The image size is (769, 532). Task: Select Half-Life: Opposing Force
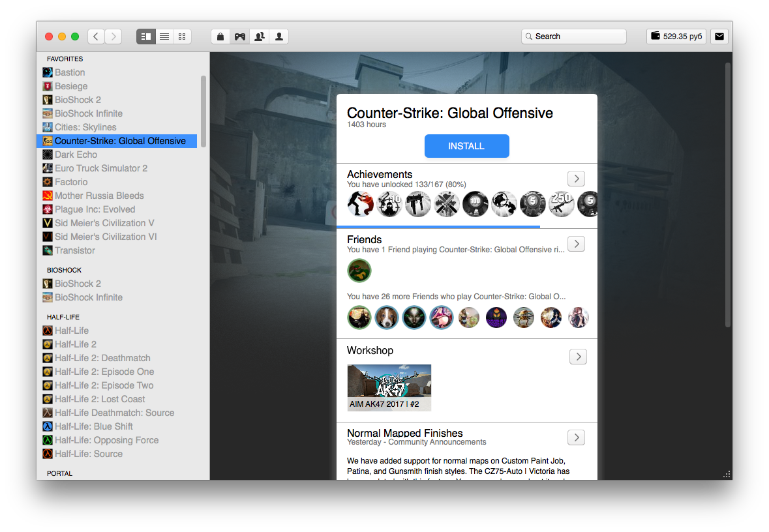[x=117, y=441]
